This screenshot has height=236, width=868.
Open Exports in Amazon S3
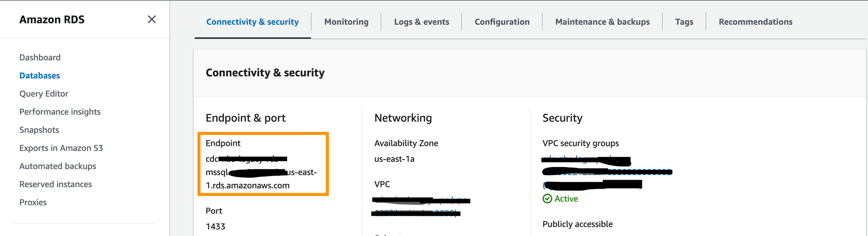(x=61, y=148)
